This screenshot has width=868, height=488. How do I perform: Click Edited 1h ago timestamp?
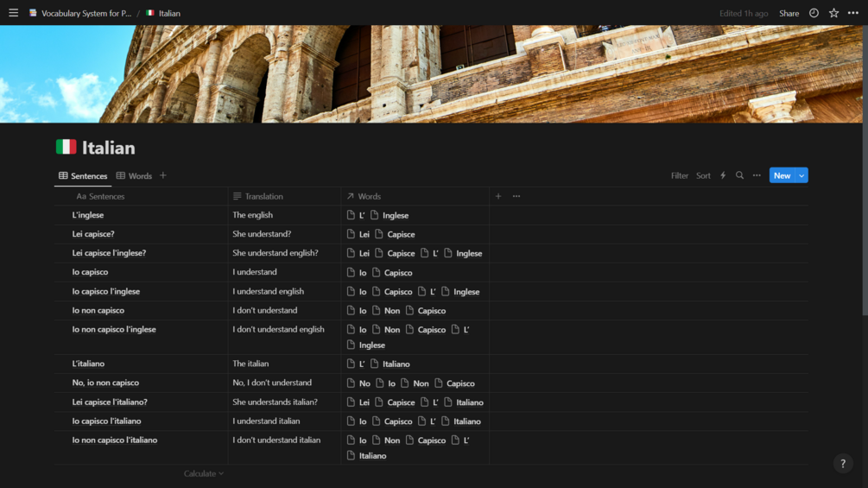coord(744,13)
